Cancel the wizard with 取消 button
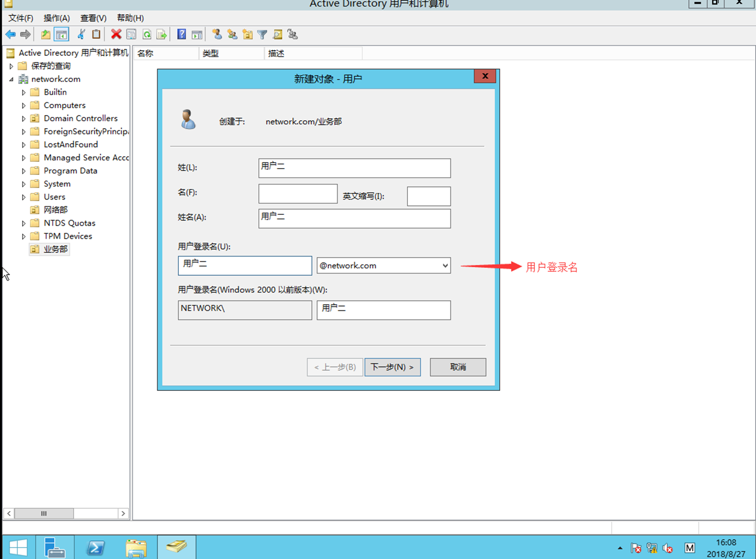 click(457, 367)
